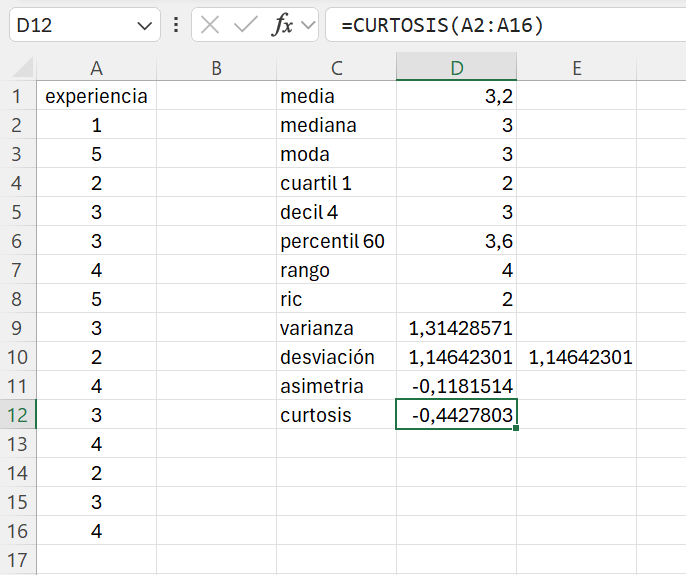Click the media value cell 3,2

pyautogui.click(x=456, y=97)
